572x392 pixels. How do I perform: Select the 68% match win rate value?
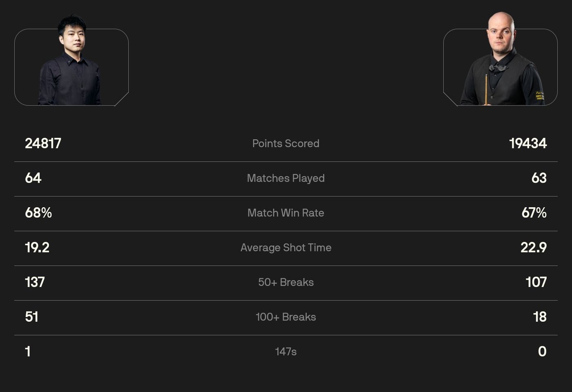(x=38, y=213)
